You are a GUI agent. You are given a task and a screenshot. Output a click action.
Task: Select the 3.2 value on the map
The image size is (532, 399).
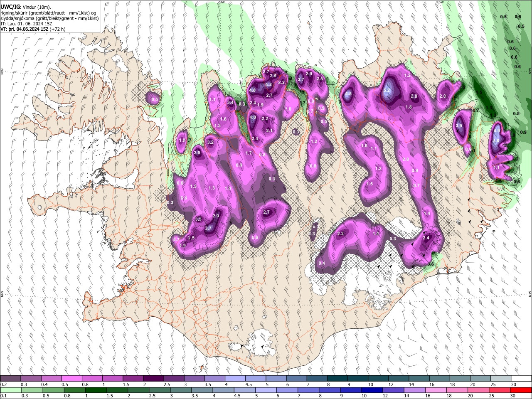pyautogui.click(x=210, y=143)
